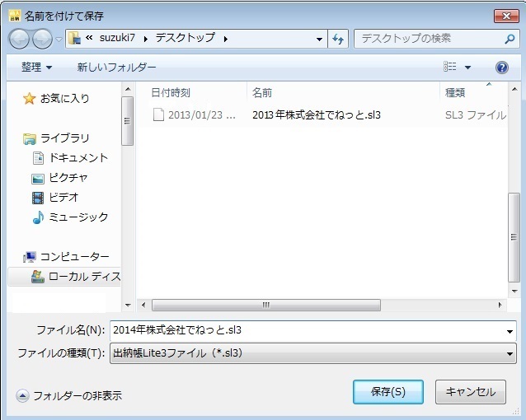Click navigation pane scroll up arrow
The image size is (526, 420).
pyautogui.click(x=128, y=89)
